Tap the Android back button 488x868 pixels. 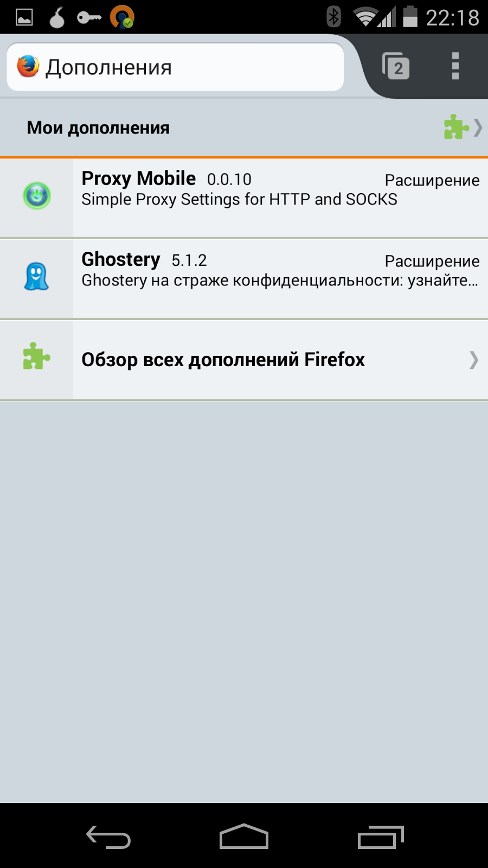tap(108, 837)
